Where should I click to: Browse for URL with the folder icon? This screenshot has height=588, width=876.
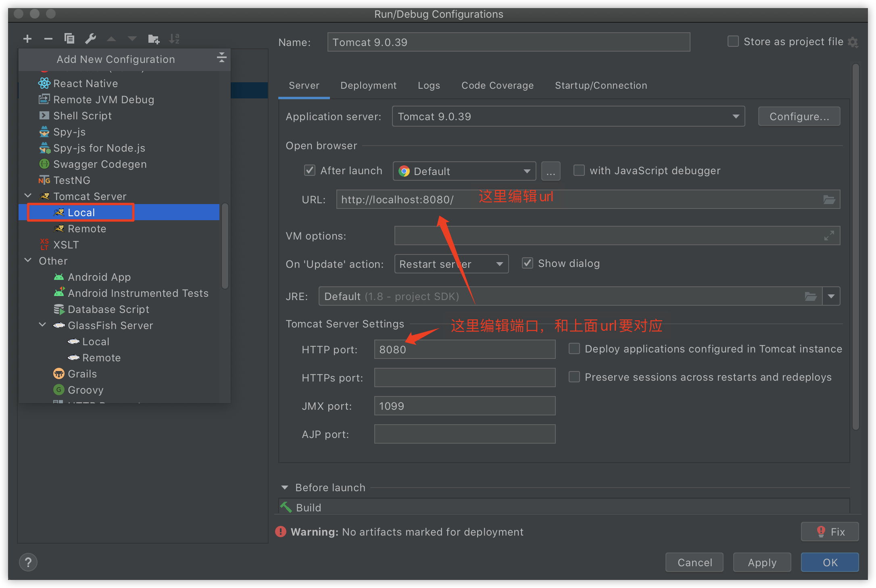click(829, 199)
